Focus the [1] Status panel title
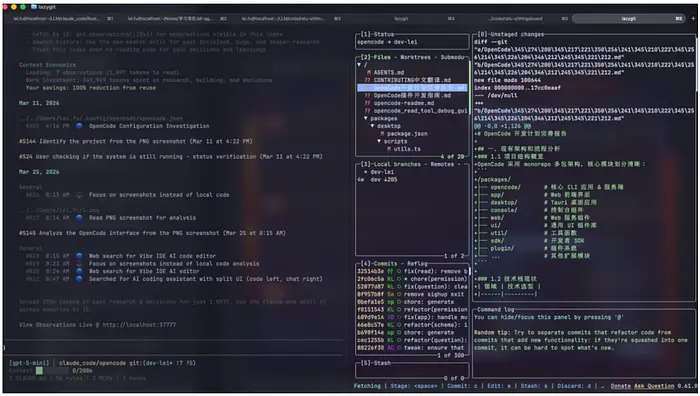Screen dimensions: 700x396 tap(377, 34)
